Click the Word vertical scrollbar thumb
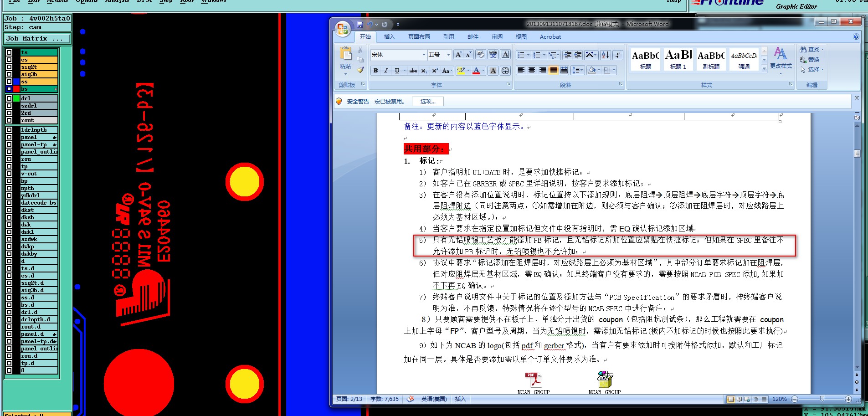 (857, 154)
